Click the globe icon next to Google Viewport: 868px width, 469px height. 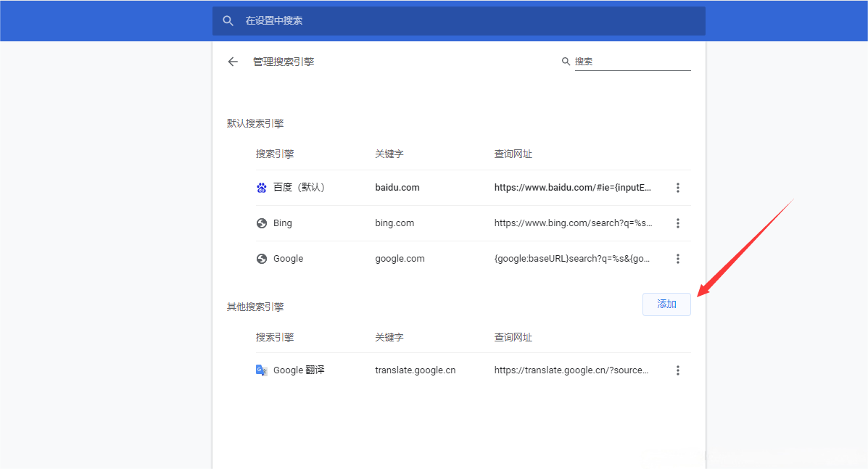pyautogui.click(x=261, y=258)
